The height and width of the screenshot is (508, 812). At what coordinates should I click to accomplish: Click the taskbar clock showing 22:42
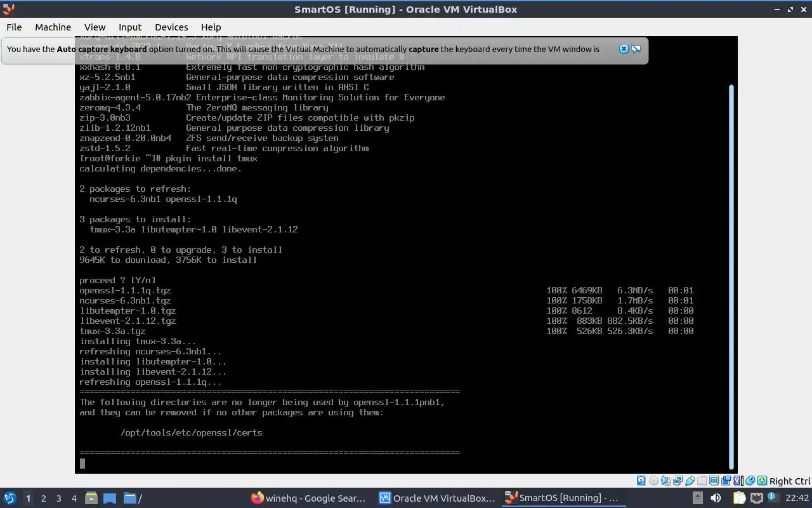pyautogui.click(x=797, y=498)
